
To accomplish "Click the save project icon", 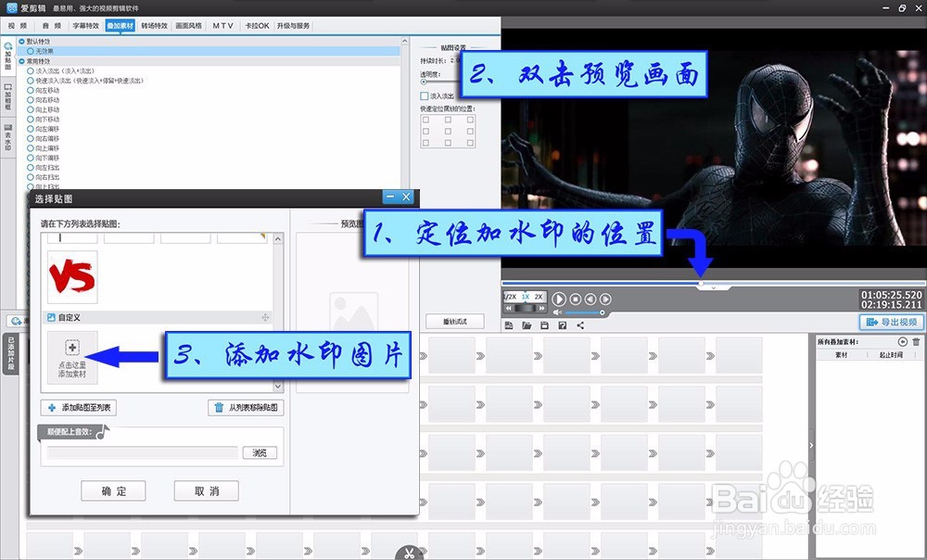I will click(544, 325).
